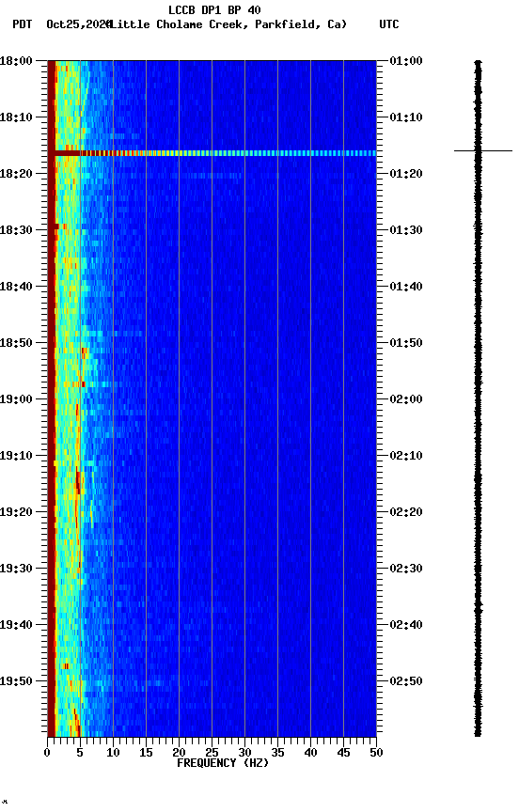
Task: Click the '45' frequency axis label
Action: coord(343,753)
